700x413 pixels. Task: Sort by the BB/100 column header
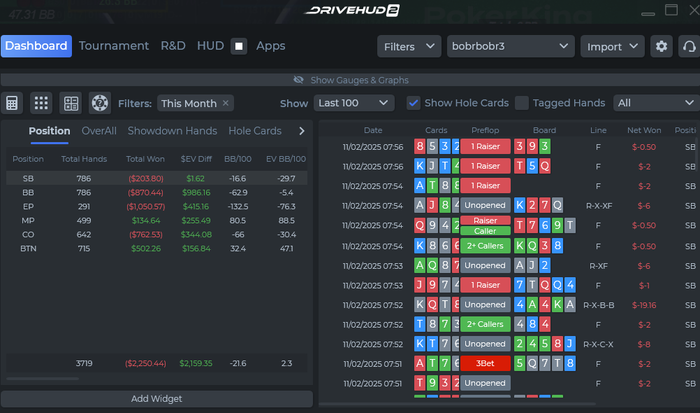(x=238, y=159)
